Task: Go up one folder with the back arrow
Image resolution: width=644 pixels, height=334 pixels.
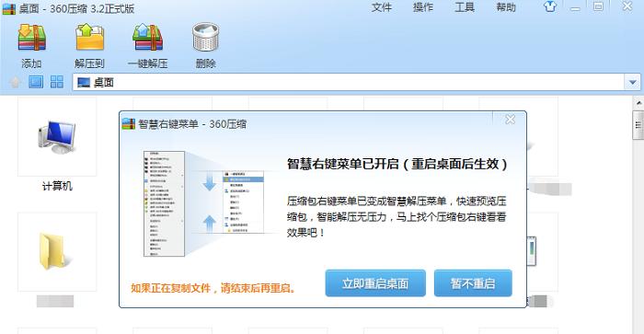Action: pos(16,82)
